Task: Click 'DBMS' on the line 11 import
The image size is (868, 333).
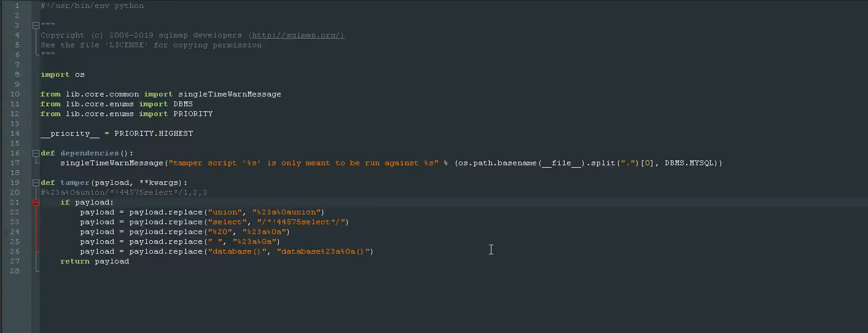Action: pos(183,104)
